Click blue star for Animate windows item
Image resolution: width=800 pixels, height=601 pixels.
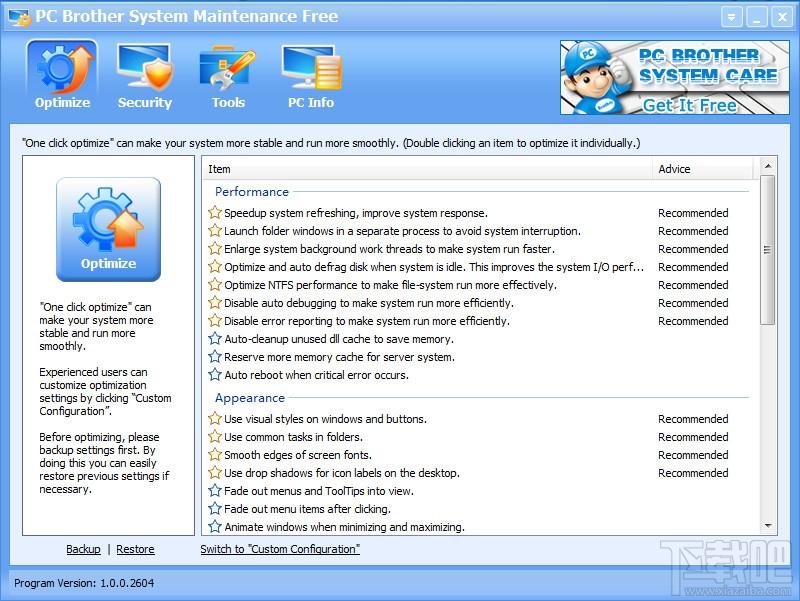[x=215, y=526]
